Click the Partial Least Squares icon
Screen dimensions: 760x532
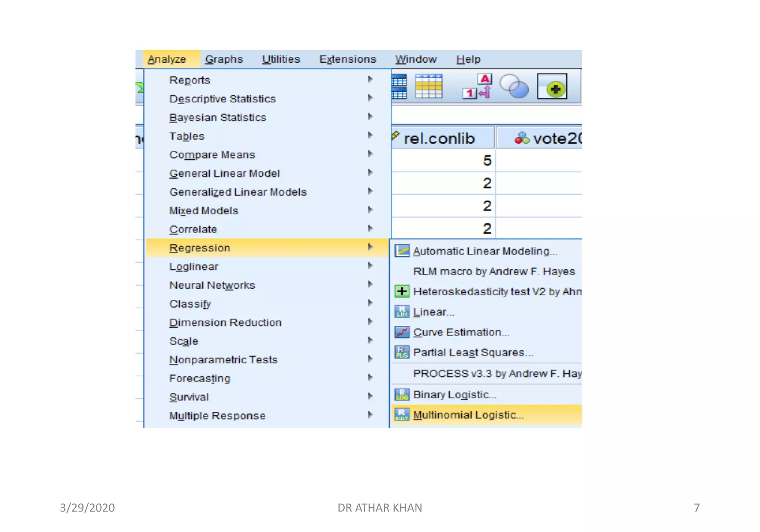pos(402,352)
